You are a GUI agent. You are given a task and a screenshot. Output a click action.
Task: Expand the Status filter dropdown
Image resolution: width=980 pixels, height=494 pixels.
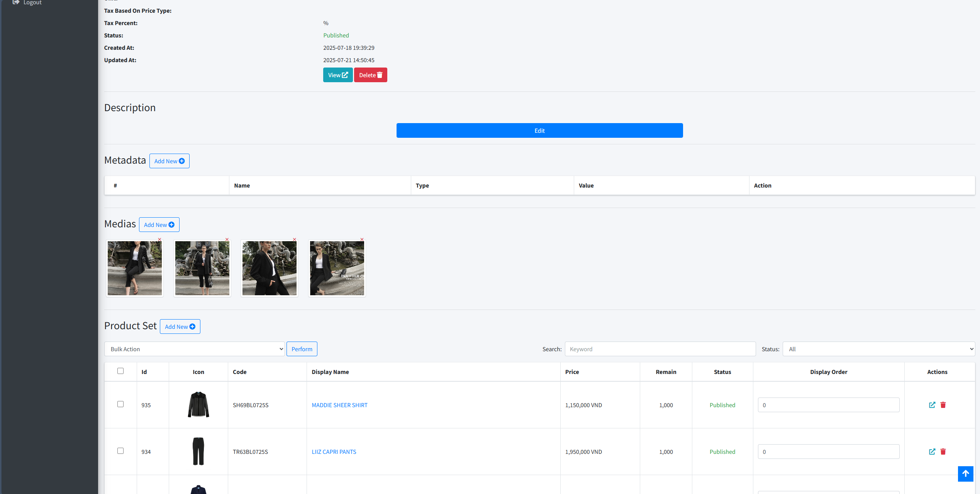click(878, 349)
